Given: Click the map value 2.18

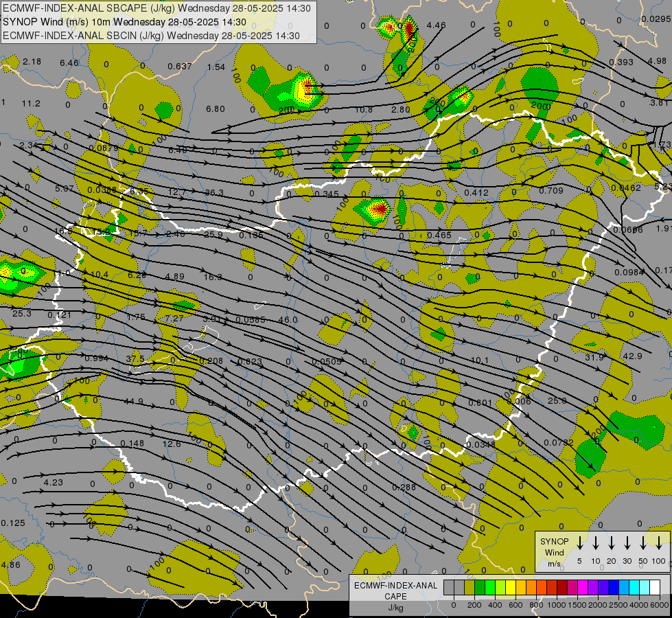Looking at the screenshot, I should coord(32,62).
